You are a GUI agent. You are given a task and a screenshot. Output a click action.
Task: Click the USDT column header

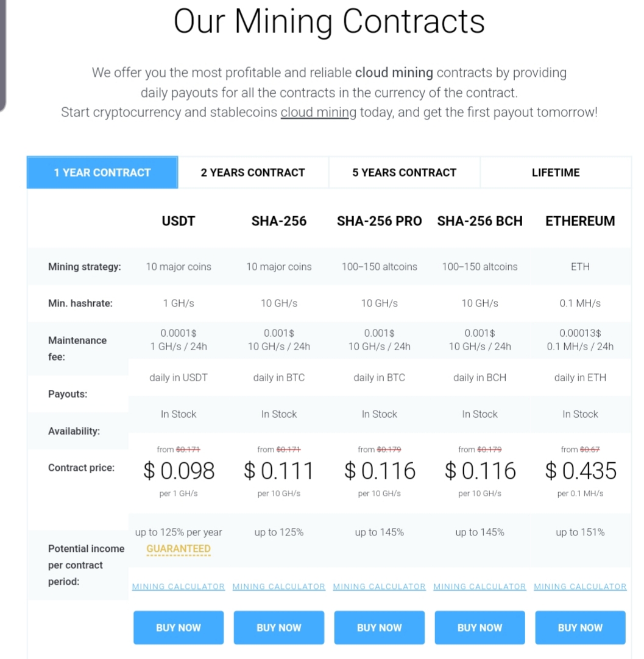coord(179,221)
